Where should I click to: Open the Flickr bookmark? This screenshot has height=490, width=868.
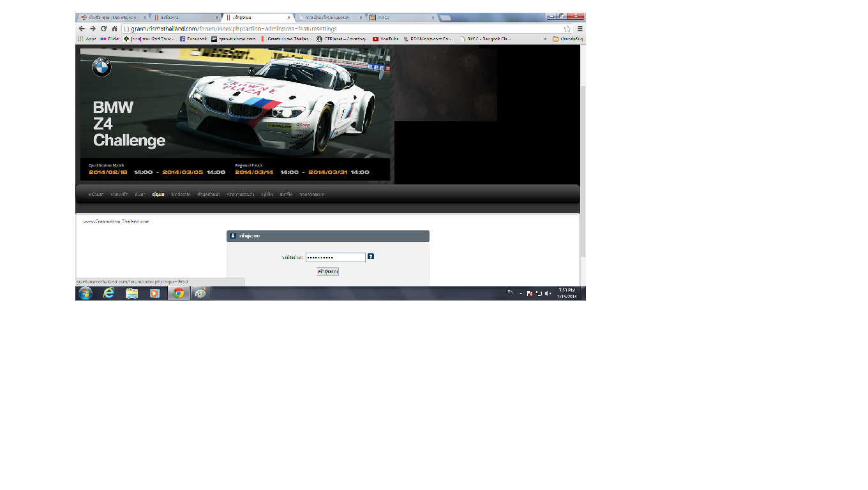click(x=110, y=39)
